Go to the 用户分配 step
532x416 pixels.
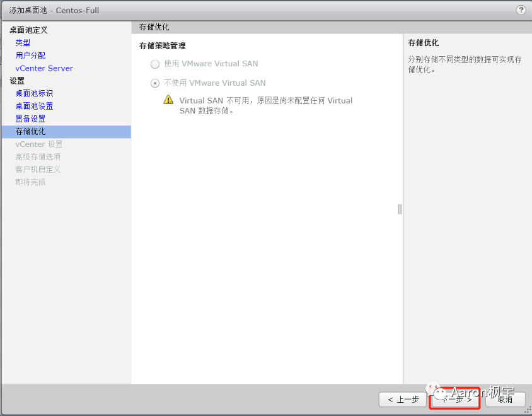click(30, 55)
